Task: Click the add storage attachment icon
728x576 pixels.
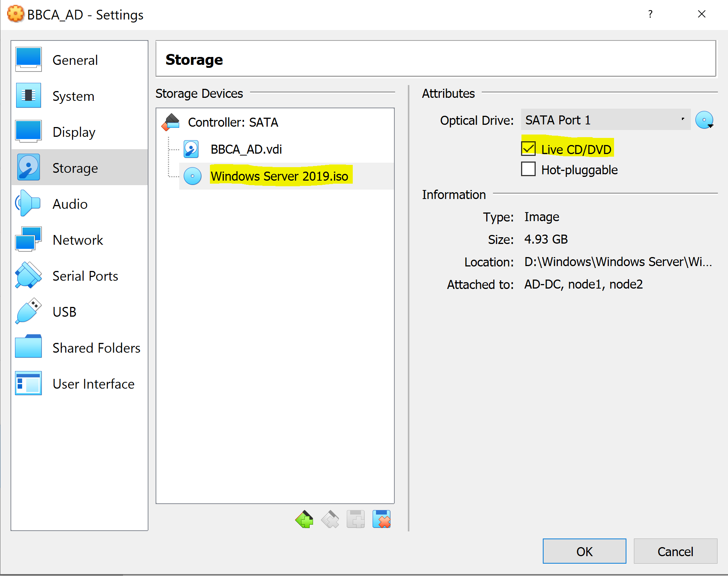Action: (x=356, y=519)
